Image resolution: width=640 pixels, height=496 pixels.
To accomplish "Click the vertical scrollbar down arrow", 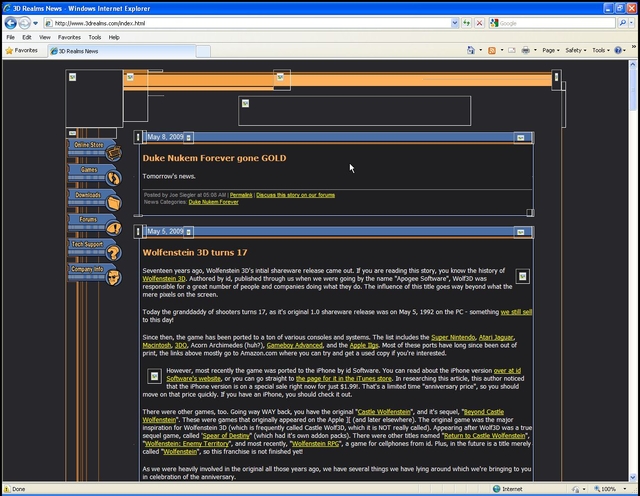I will pyautogui.click(x=633, y=477).
